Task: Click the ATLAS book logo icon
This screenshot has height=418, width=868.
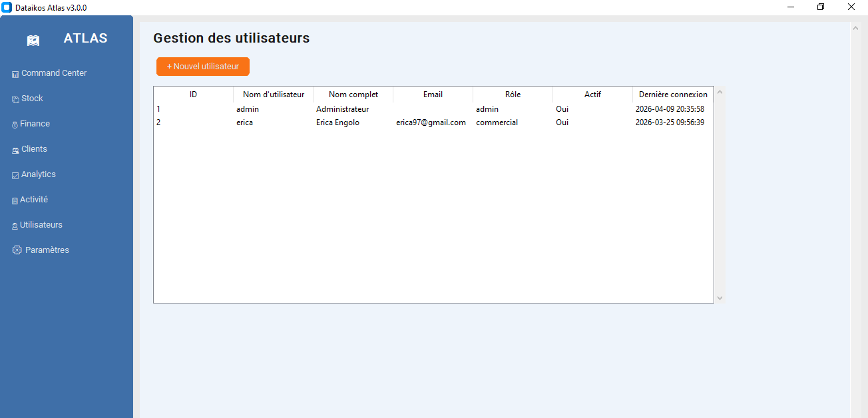Action: (x=33, y=41)
